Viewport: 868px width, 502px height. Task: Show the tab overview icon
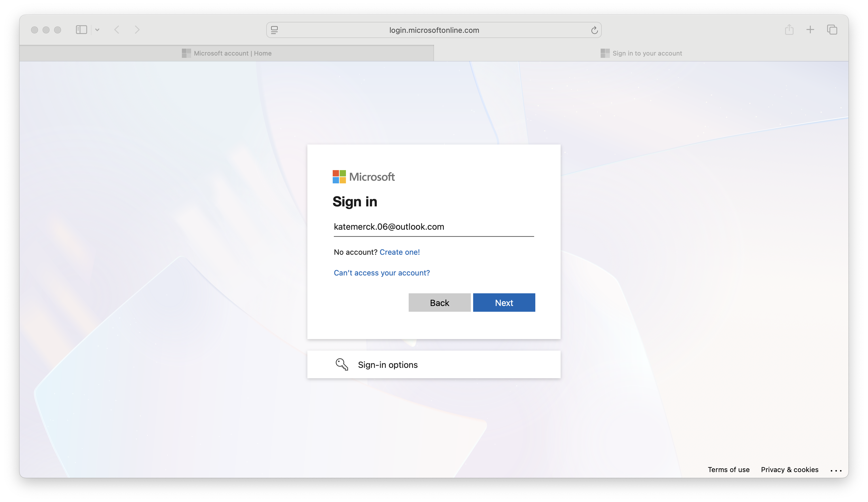[832, 30]
